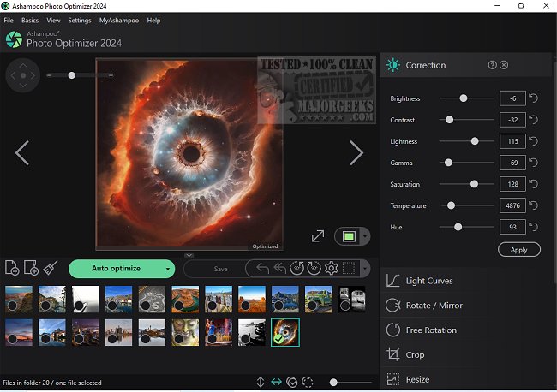Open the toolbar settings gear
This screenshot has width=557, height=392.
click(331, 269)
